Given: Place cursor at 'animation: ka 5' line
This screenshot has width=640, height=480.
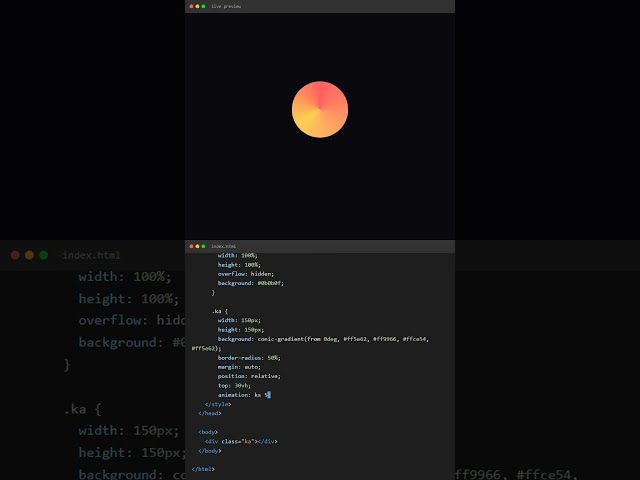Looking at the screenshot, I should click(x=244, y=395).
